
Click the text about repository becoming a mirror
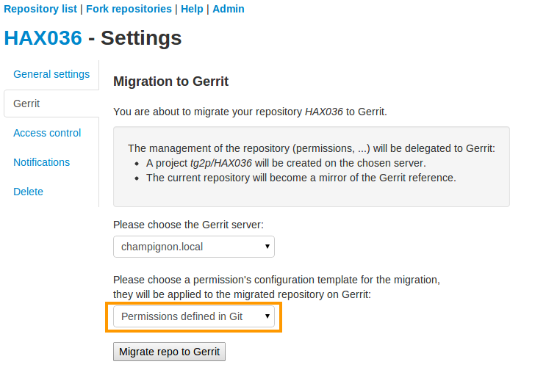[x=301, y=178]
